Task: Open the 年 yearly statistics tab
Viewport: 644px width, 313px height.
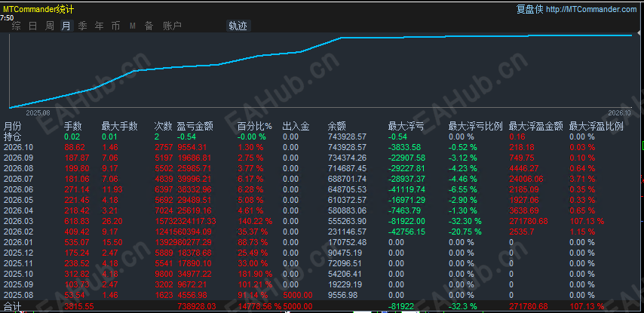Action: click(99, 26)
